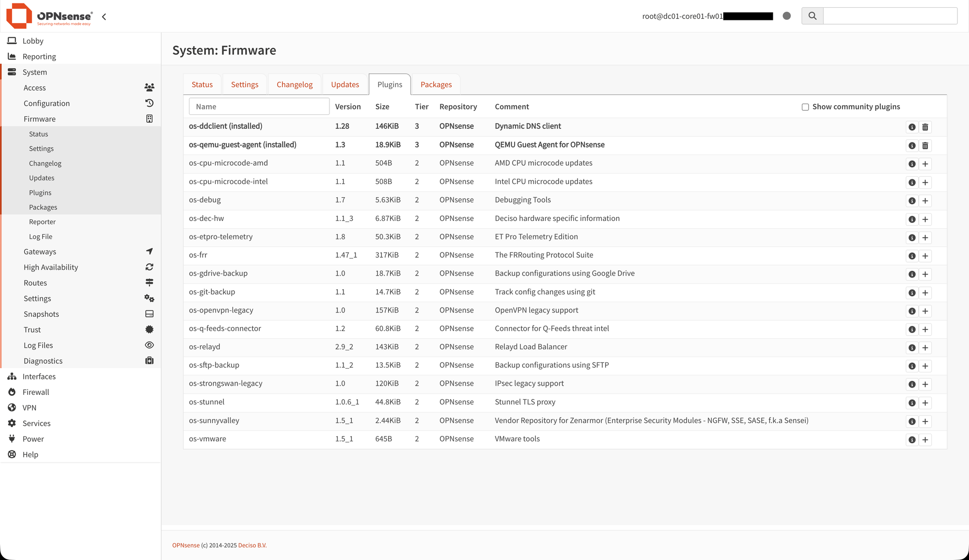Collapse the sidebar with the chevron
969x560 pixels.
104,16
